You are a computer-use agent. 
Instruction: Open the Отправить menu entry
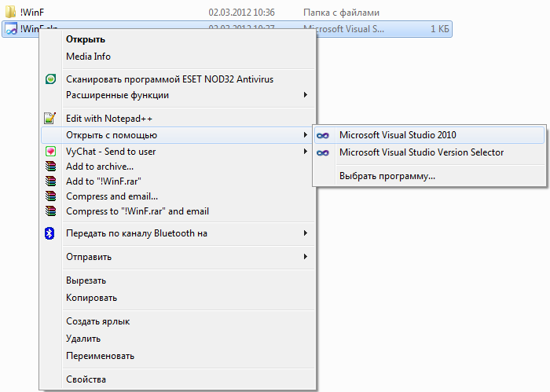click(x=178, y=257)
